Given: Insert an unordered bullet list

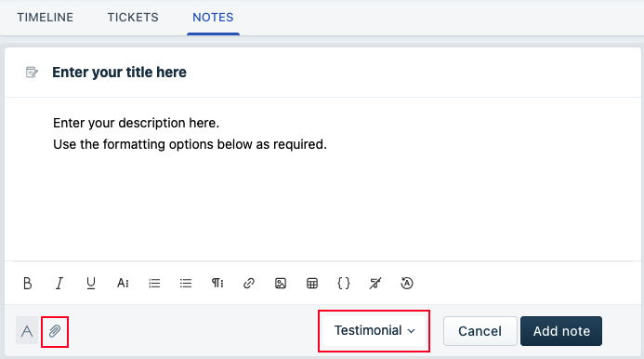Looking at the screenshot, I should pos(186,283).
